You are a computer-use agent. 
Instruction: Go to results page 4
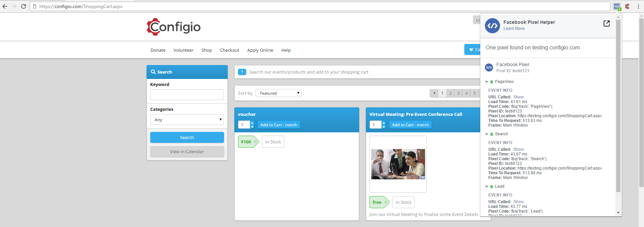pyautogui.click(x=466, y=93)
